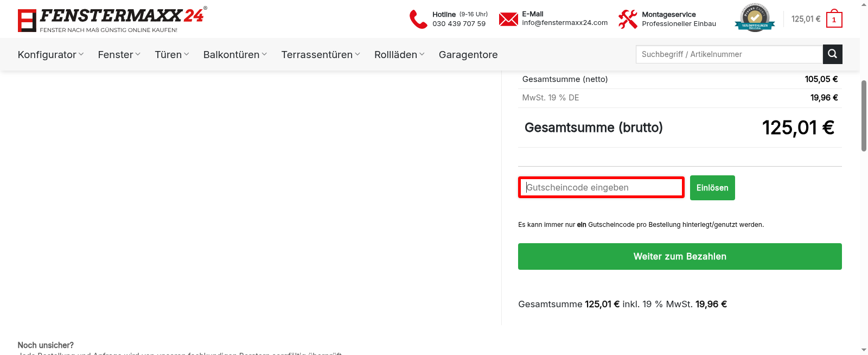This screenshot has width=868, height=355.
Task: Click the scrollbar down arrow
Action: tap(864, 350)
